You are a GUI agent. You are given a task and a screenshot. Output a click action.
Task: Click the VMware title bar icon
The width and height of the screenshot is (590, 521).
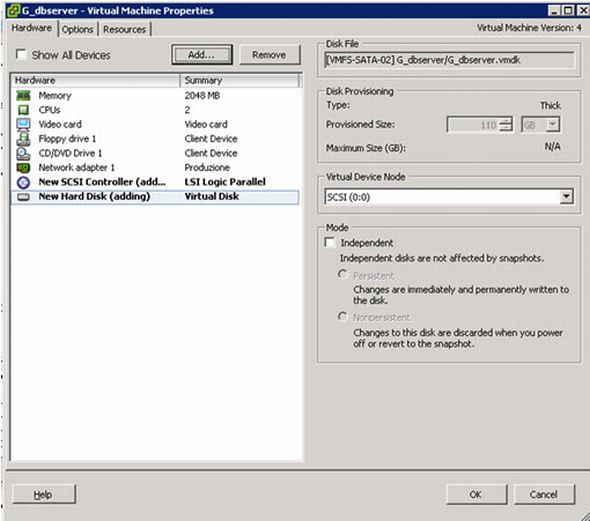(x=14, y=11)
